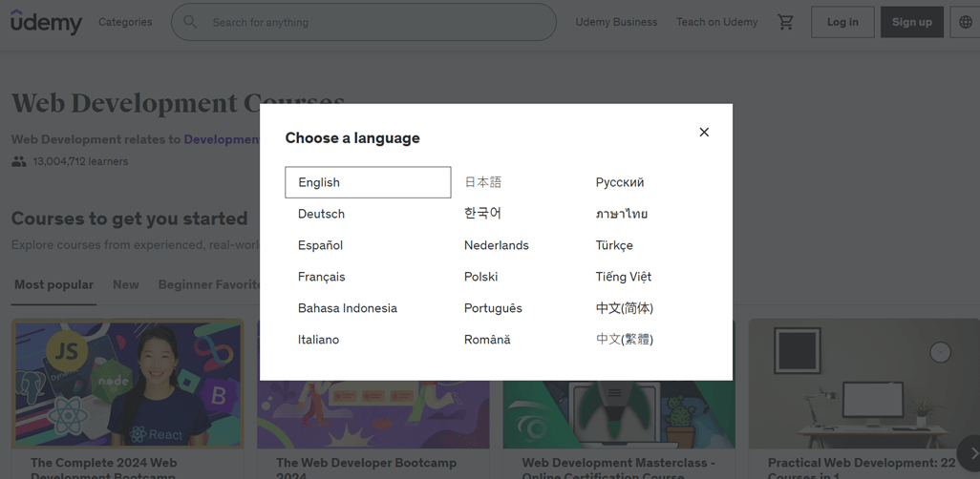Open the Development topic link
Screen dimensions: 980x479
[222, 139]
